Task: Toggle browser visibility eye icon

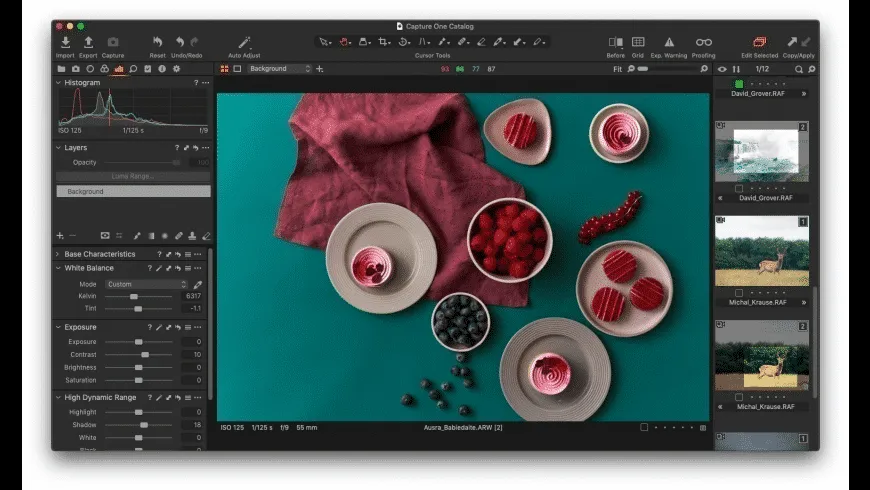Action: tap(722, 69)
